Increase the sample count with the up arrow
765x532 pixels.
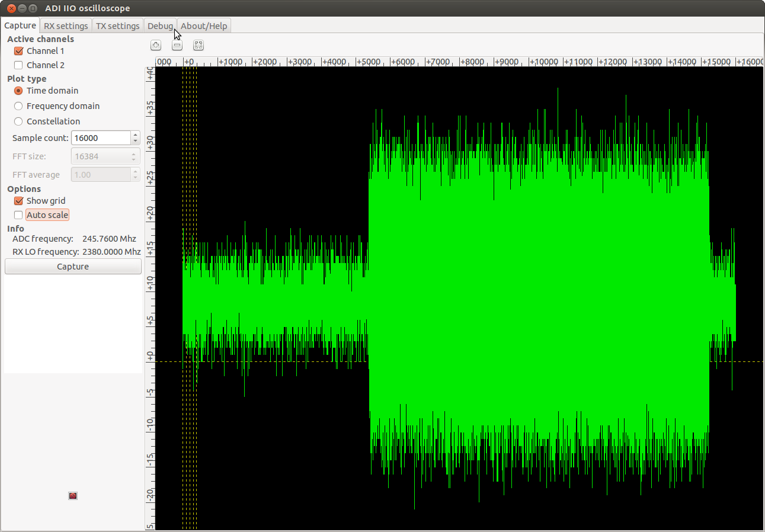(x=136, y=134)
